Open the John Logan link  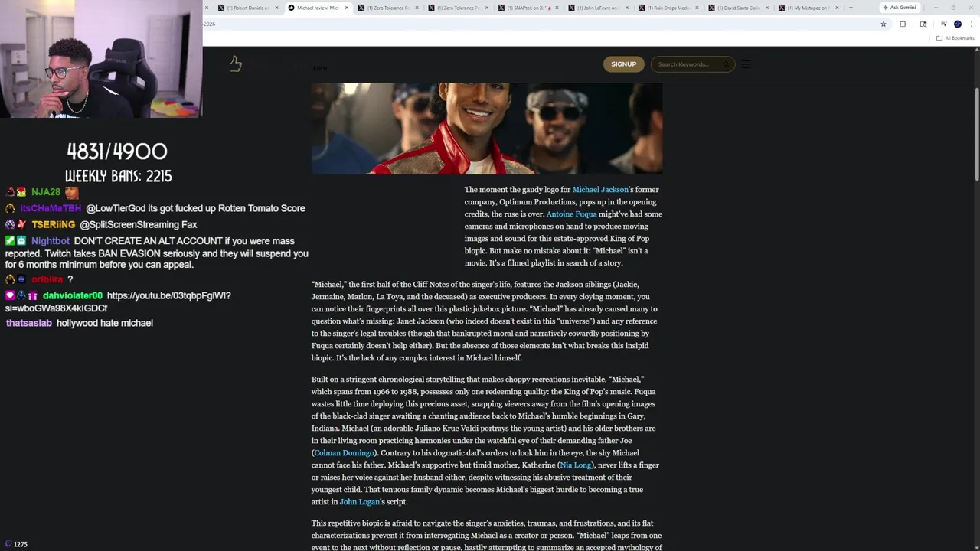point(359,502)
